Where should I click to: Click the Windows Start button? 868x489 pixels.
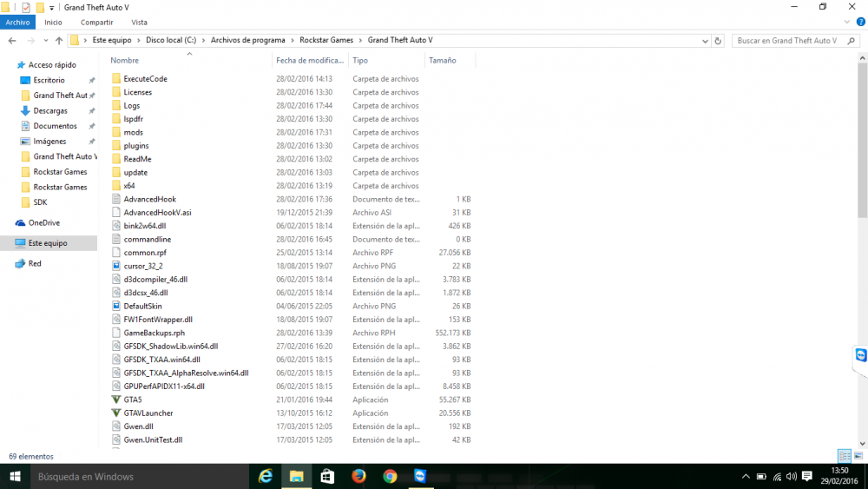tap(15, 476)
